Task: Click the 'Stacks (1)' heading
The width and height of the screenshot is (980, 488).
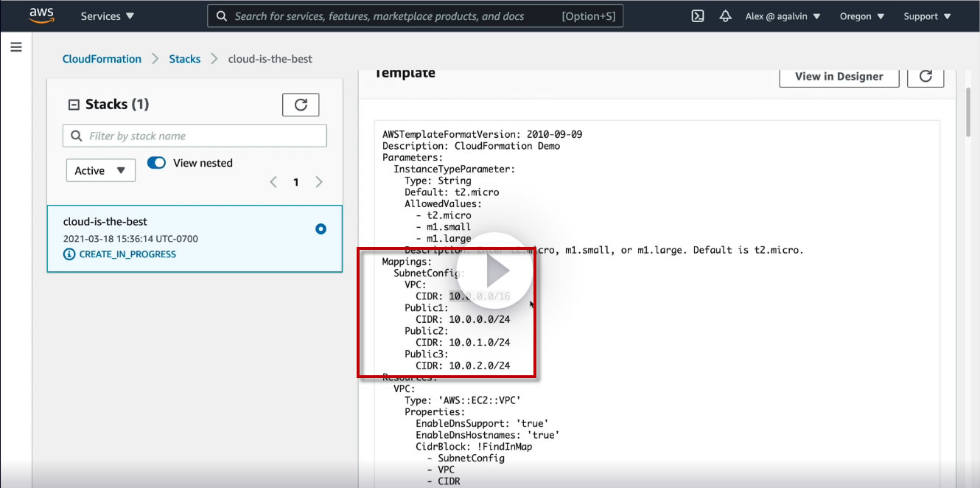Action: tap(117, 104)
